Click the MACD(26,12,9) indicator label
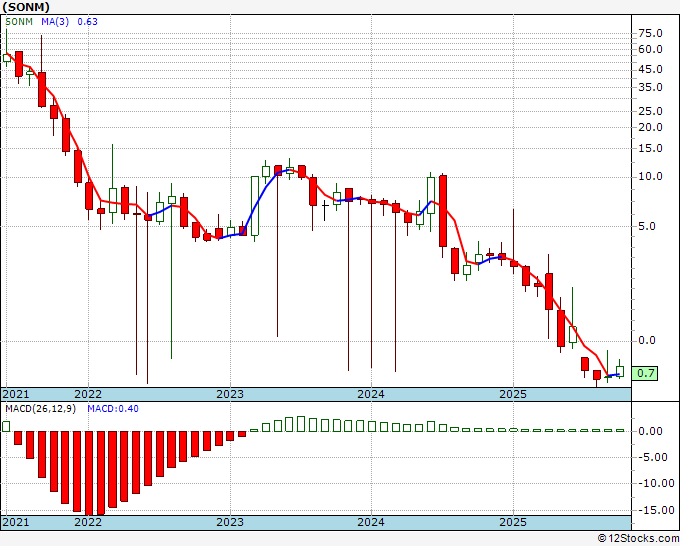The width and height of the screenshot is (680, 546). 40,409
